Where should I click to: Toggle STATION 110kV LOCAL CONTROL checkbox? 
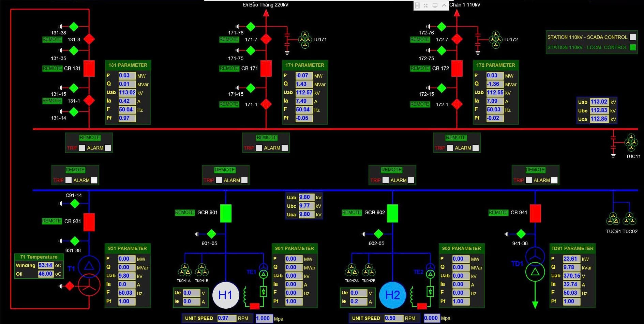pyautogui.click(x=633, y=47)
